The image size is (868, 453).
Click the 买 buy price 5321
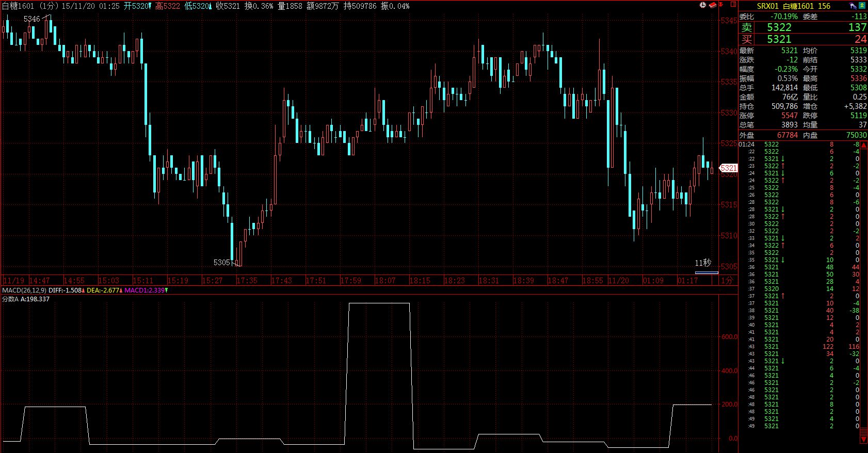(779, 39)
